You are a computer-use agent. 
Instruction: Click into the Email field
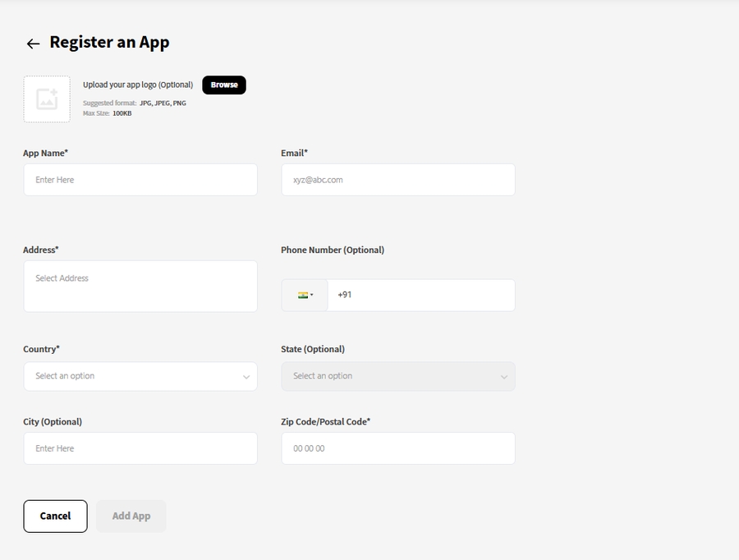397,180
